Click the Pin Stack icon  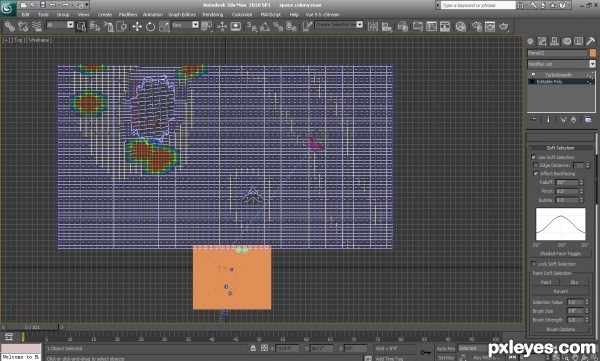533,120
